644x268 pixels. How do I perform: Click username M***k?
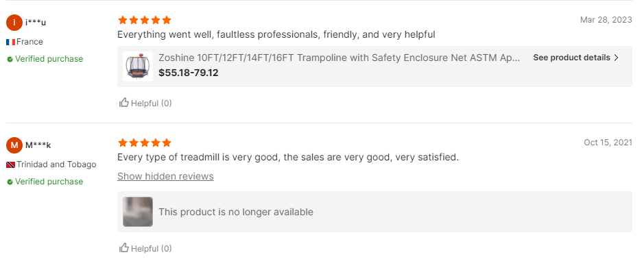tap(38, 145)
